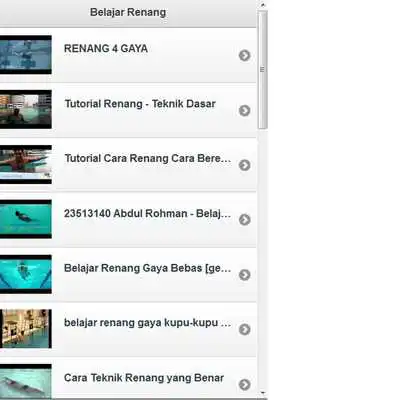The image size is (409, 400).
Task: Click arrow icon for 23513140 Abdul Rohman
Action: pos(244,220)
